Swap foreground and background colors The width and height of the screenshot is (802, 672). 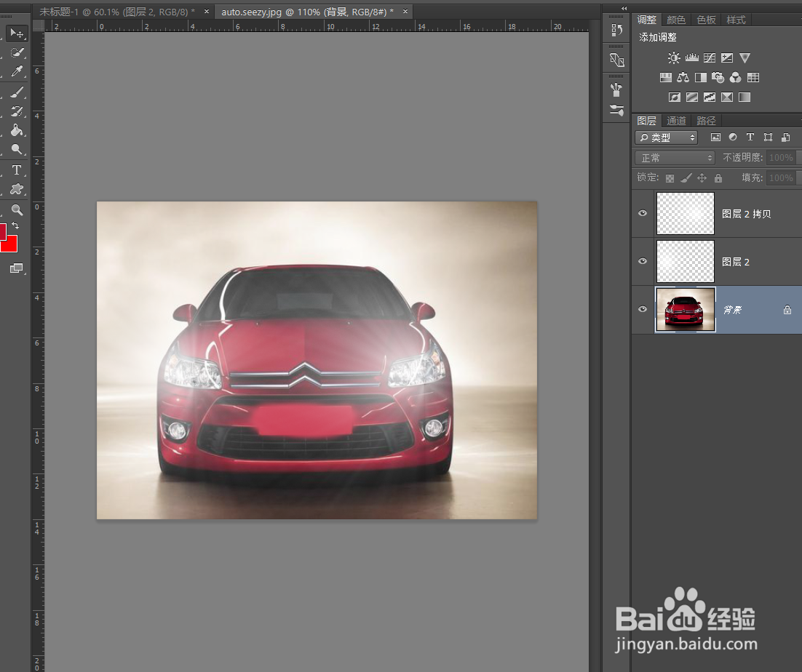(x=15, y=225)
